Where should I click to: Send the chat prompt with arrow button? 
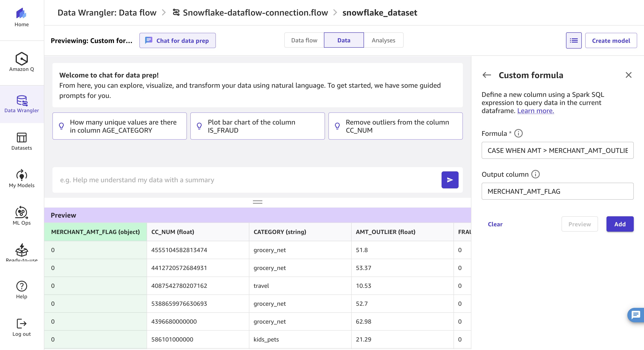tap(450, 180)
